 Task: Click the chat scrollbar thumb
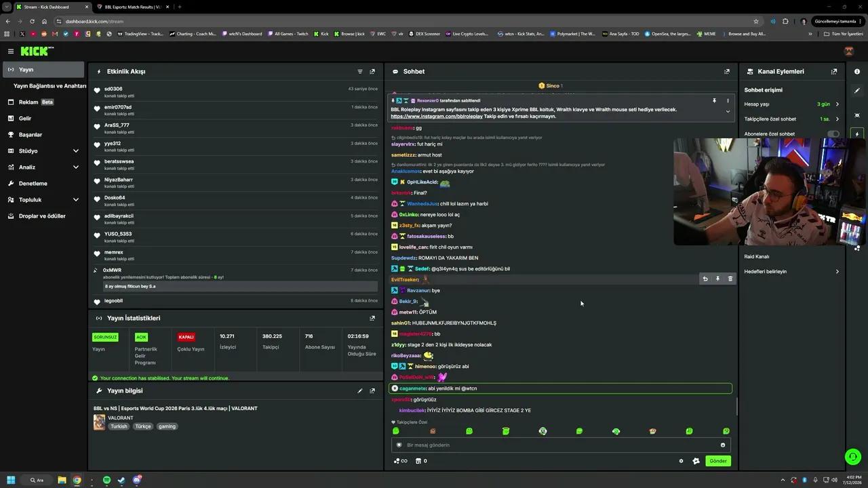[x=737, y=407]
